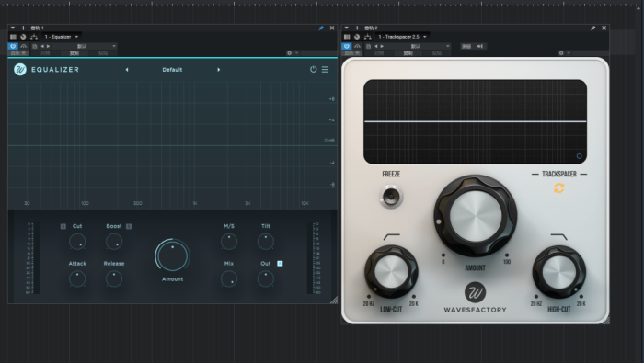Select previous host preset in Trackspacer window toolbar
Screen dimensions: 644x363
375,46
